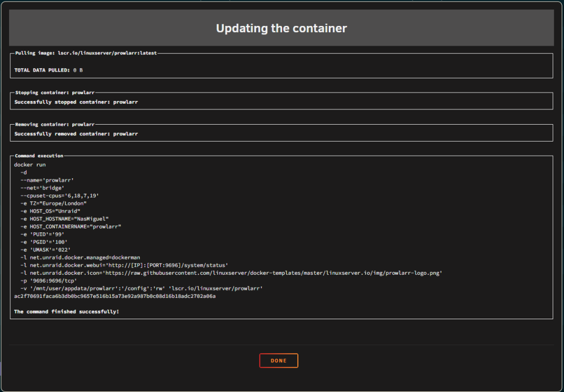Click the net.unraid.docker.webui label line
Screen dimensions: 564x392
pos(125,265)
